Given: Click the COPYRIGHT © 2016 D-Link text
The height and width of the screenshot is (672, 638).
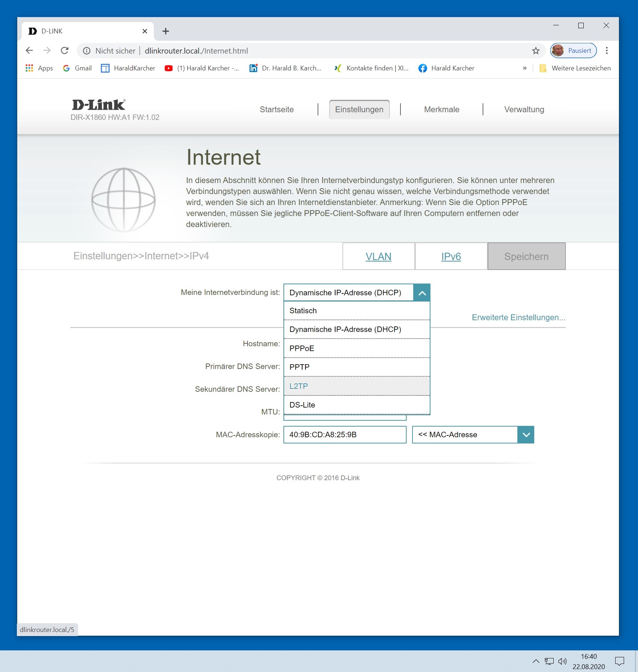Looking at the screenshot, I should (318, 478).
